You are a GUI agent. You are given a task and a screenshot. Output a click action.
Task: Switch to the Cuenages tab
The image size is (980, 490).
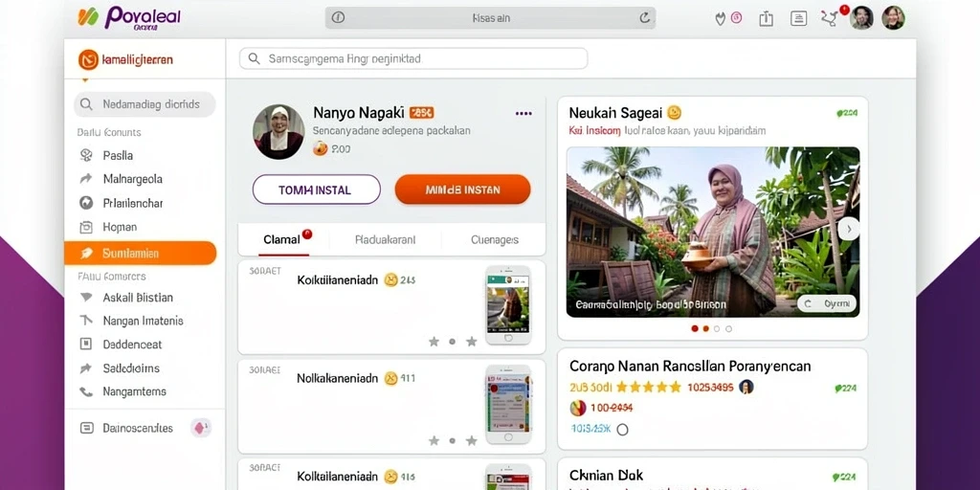coord(495,239)
